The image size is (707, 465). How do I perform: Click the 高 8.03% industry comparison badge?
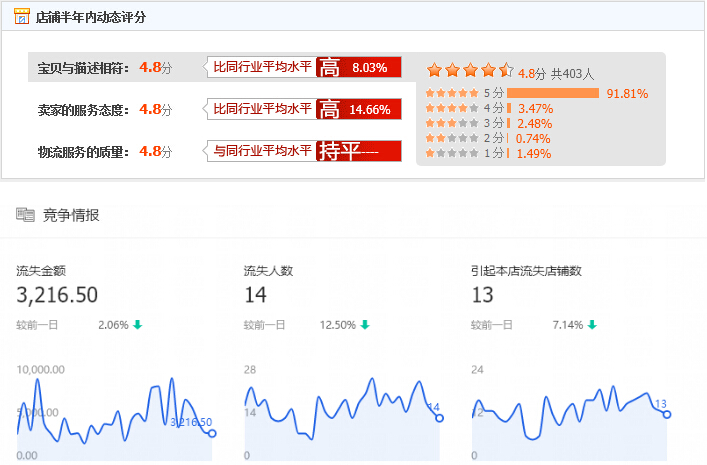[x=358, y=68]
